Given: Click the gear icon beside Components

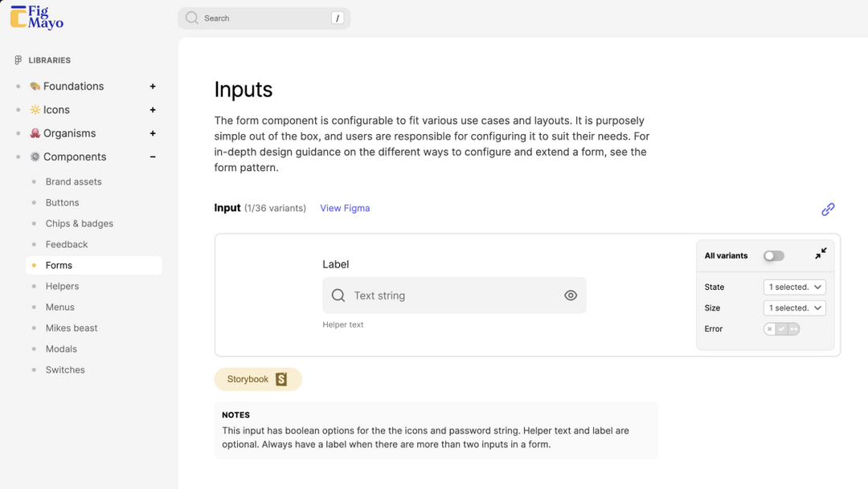Looking at the screenshot, I should 35,157.
